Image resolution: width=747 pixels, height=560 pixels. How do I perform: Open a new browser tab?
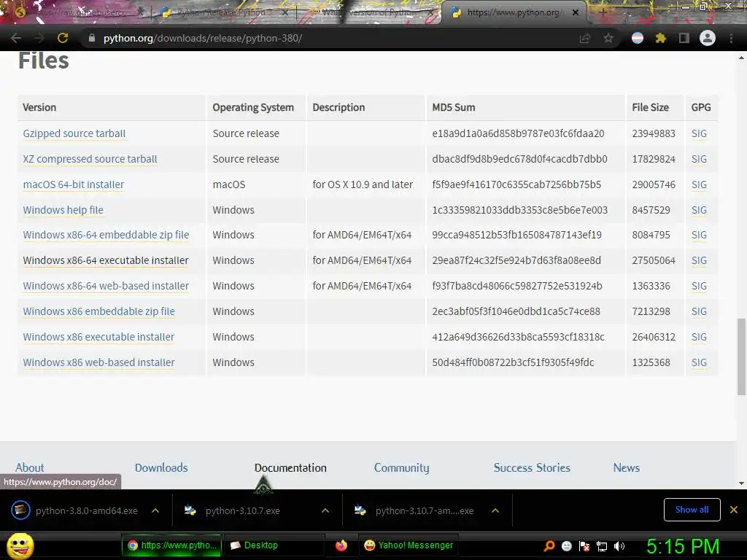(602, 12)
